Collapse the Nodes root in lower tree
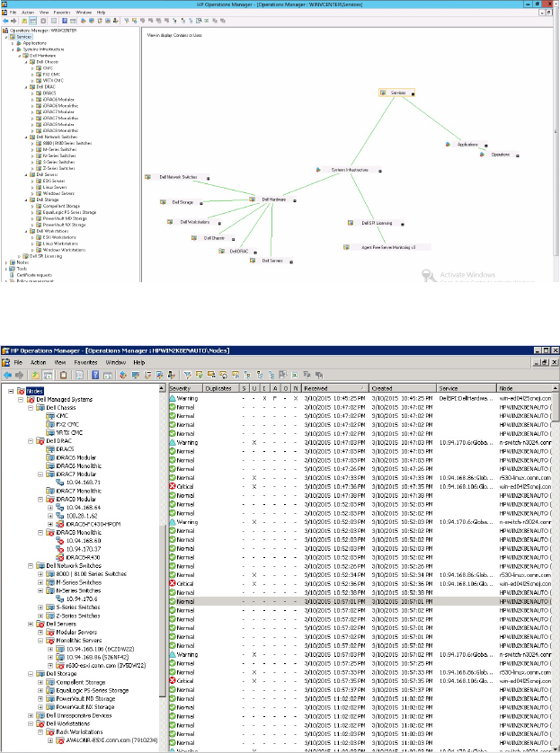This screenshot has height=753, width=560. (11, 391)
